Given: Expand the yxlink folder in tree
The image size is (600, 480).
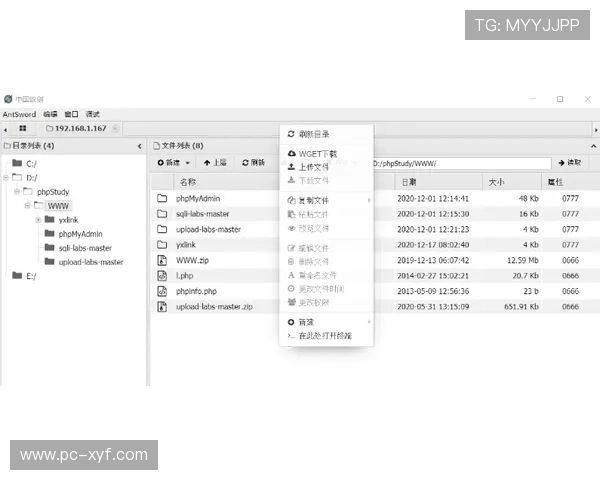Looking at the screenshot, I should [38, 219].
